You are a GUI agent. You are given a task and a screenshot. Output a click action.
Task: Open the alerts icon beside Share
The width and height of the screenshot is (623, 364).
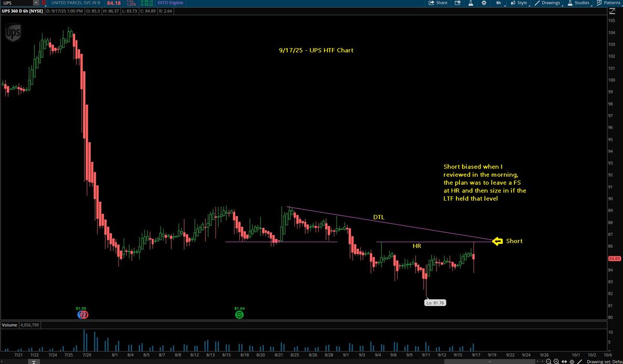pos(457,3)
